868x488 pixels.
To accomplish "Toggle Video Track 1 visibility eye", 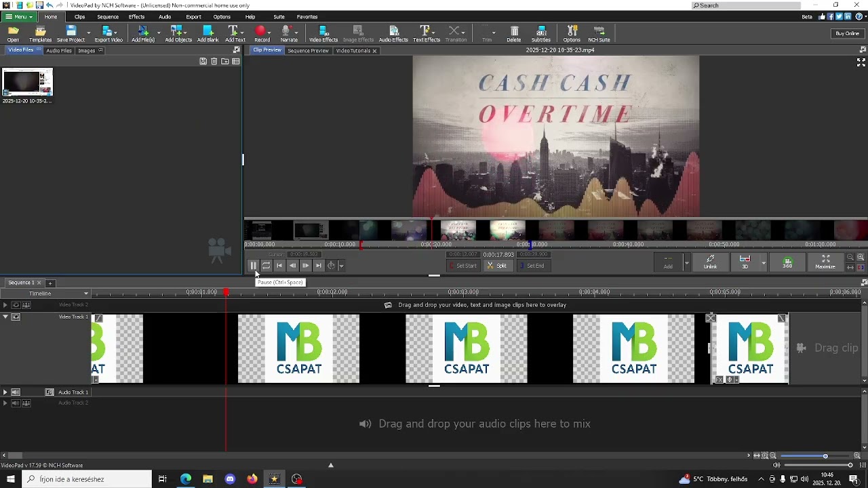I will point(16,317).
